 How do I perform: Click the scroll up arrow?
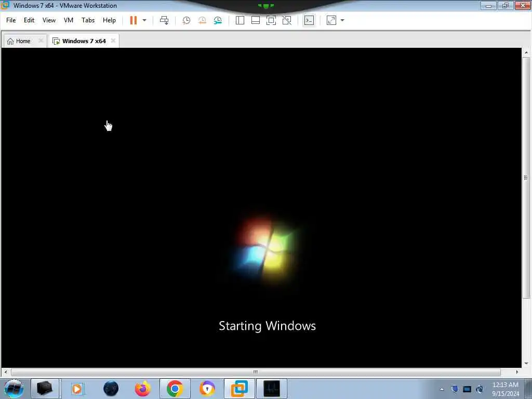pyautogui.click(x=526, y=52)
